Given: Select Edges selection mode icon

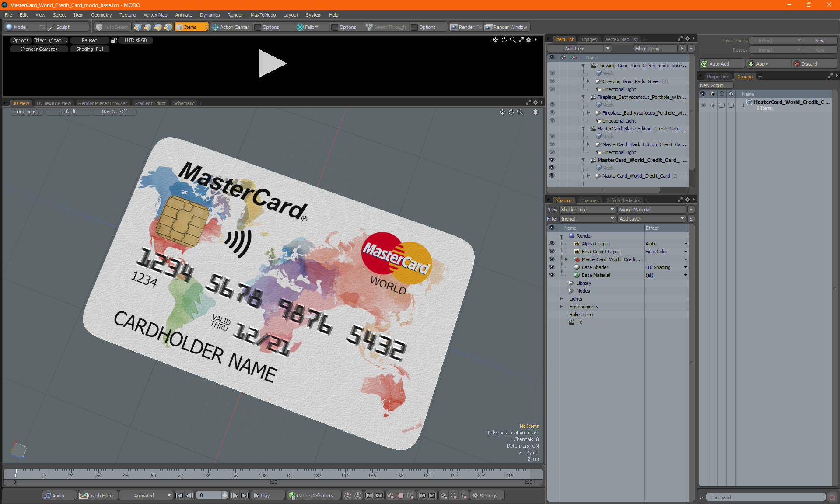Looking at the screenshot, I should tap(148, 27).
